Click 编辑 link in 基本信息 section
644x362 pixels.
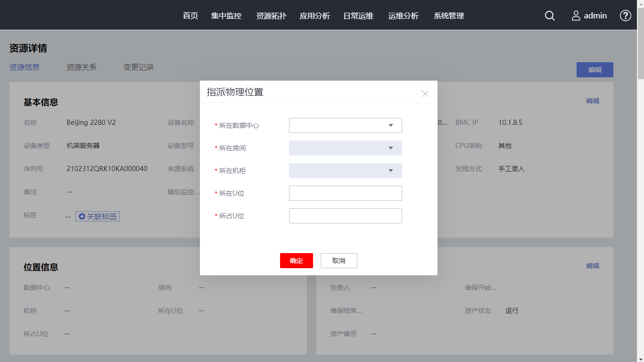tap(592, 101)
